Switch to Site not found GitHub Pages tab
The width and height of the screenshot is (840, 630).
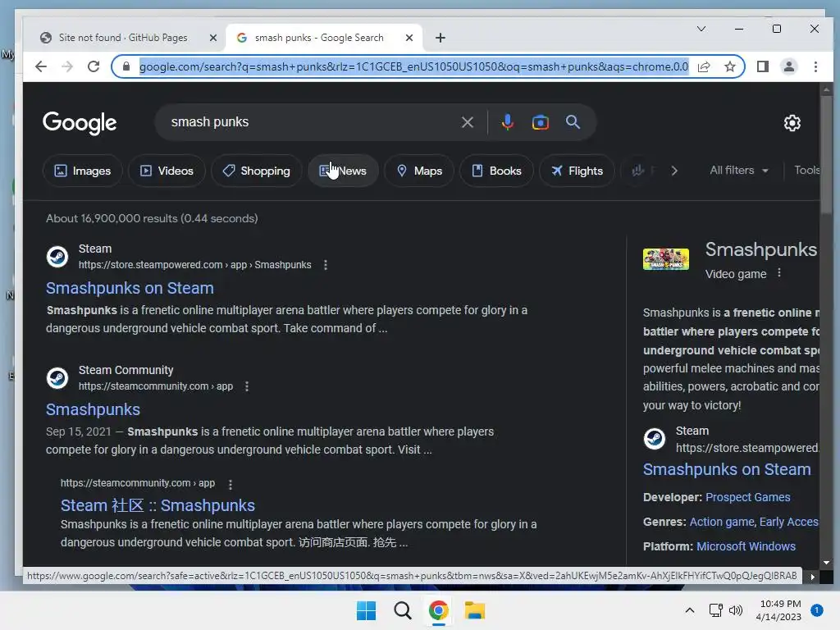point(123,38)
